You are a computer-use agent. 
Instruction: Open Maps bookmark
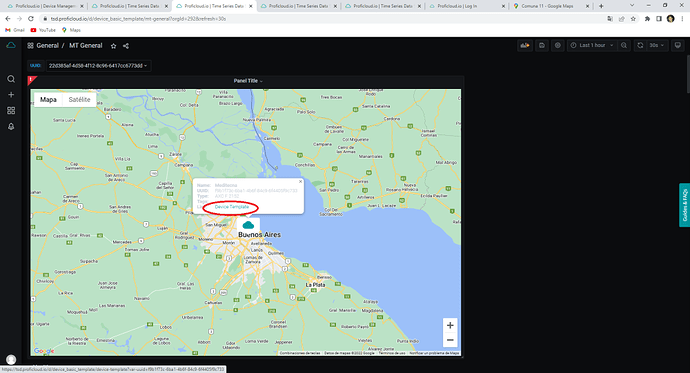click(x=71, y=30)
